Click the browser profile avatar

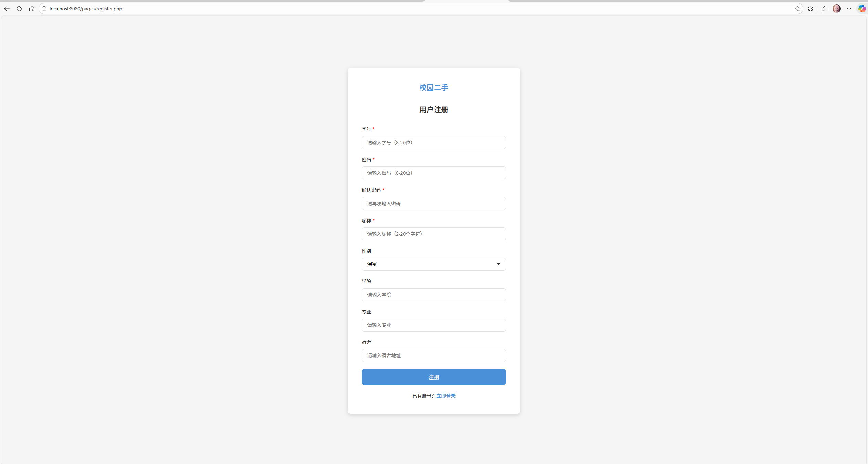[837, 9]
